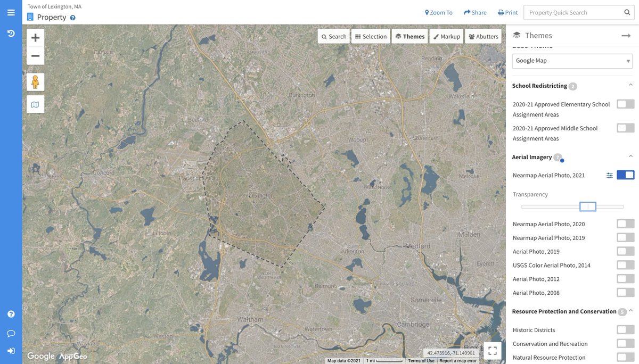Click Zoom To in the header

tap(438, 13)
